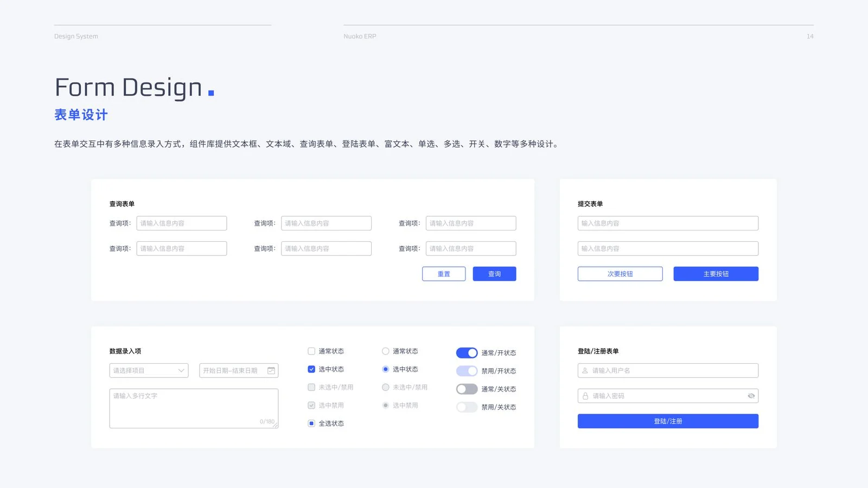Turn off the 通常/开状态 switch
Screen dimensions: 868x488
pos(467,353)
